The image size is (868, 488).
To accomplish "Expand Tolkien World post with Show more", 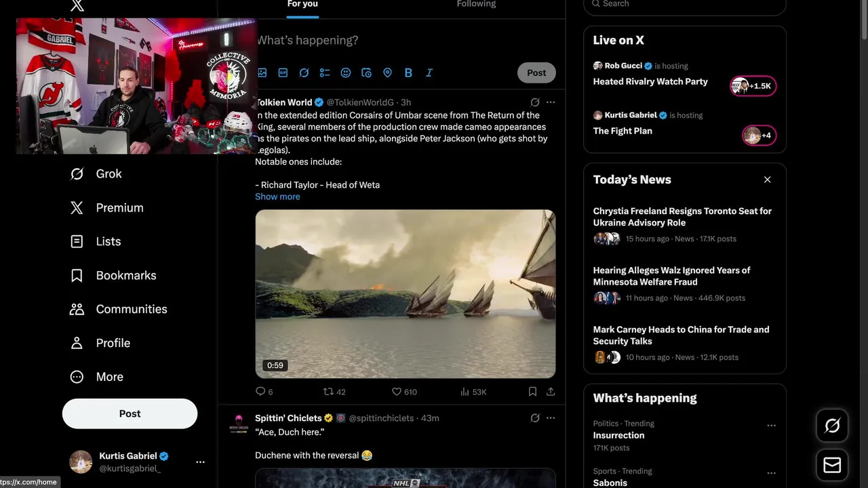I will click(x=277, y=197).
